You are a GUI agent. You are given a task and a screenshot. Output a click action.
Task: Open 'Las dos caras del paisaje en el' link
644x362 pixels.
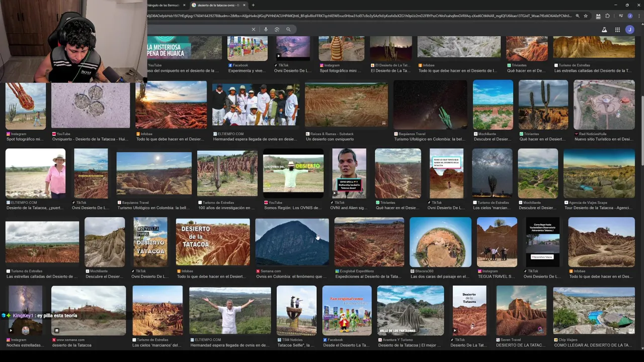point(440,277)
